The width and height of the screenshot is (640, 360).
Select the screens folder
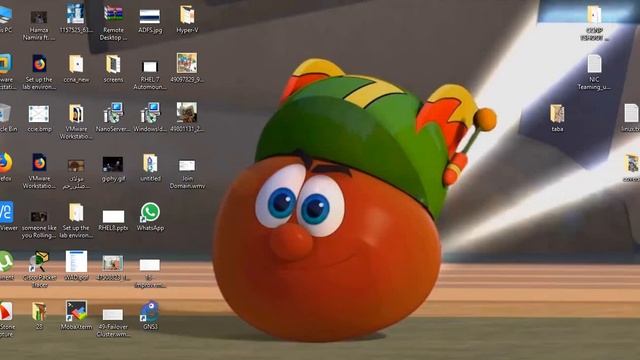point(113,64)
